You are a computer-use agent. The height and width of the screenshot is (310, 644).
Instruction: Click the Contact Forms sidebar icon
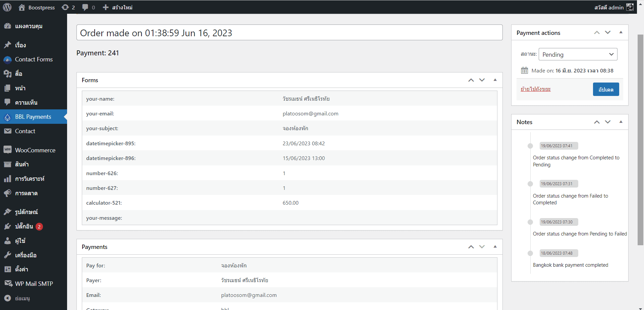[x=7, y=59]
